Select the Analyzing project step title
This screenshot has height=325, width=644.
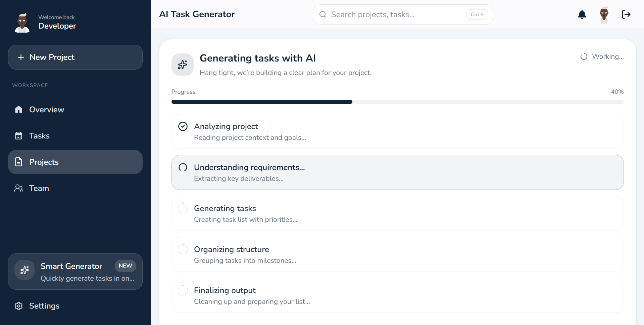(226, 126)
